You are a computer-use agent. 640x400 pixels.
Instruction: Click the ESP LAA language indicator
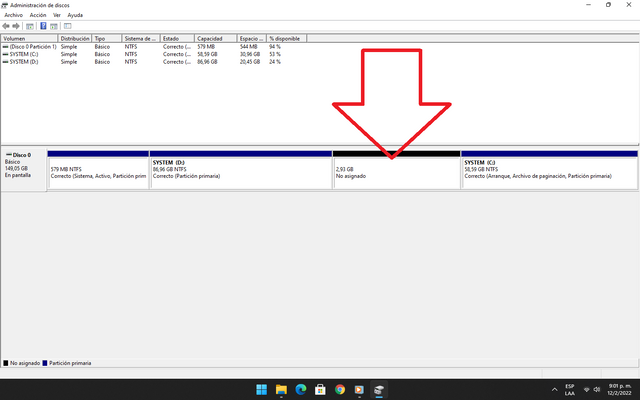coord(570,389)
